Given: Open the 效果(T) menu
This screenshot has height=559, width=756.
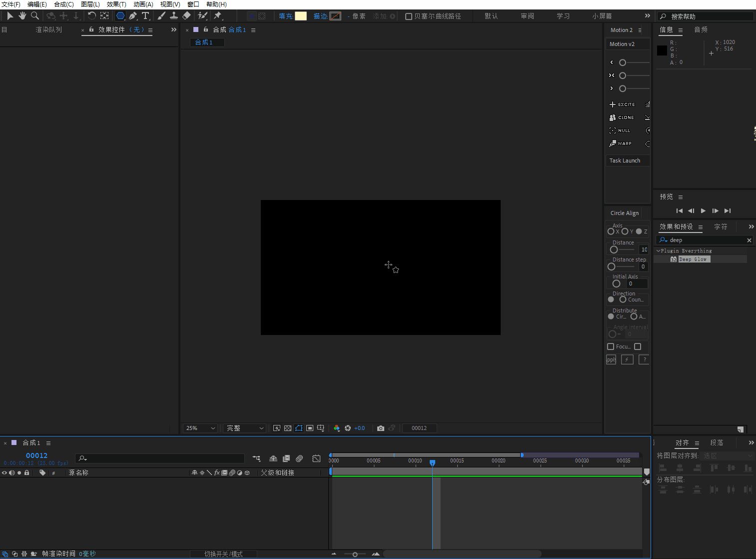Looking at the screenshot, I should pos(116,4).
